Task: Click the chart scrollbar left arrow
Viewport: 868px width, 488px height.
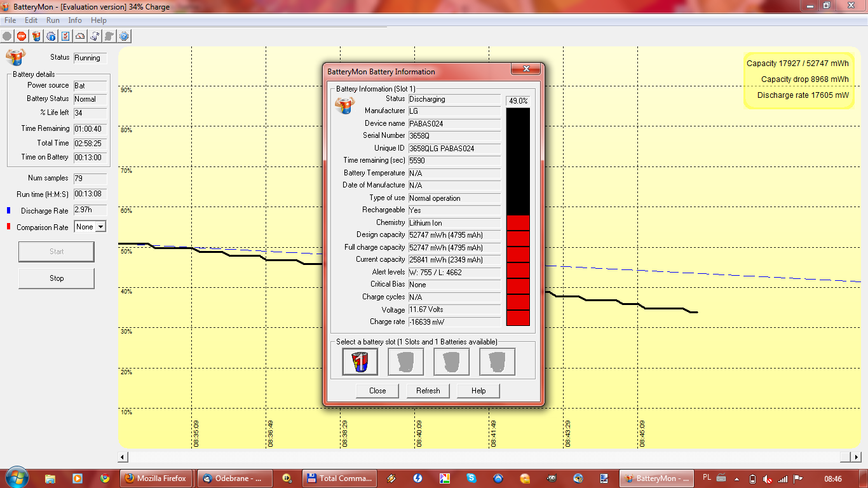Action: (x=124, y=457)
